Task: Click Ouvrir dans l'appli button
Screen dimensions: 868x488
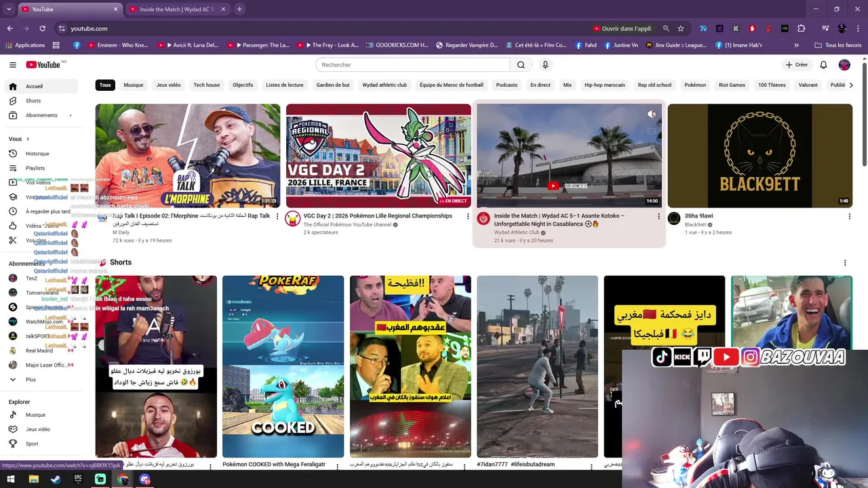Action: (622, 28)
